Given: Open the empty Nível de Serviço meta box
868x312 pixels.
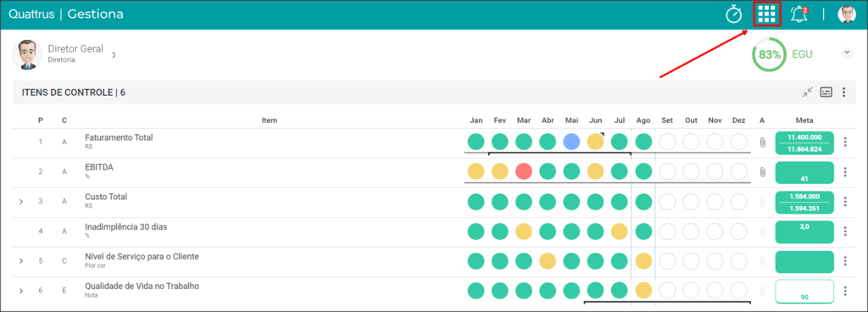Looking at the screenshot, I should pos(804,262).
